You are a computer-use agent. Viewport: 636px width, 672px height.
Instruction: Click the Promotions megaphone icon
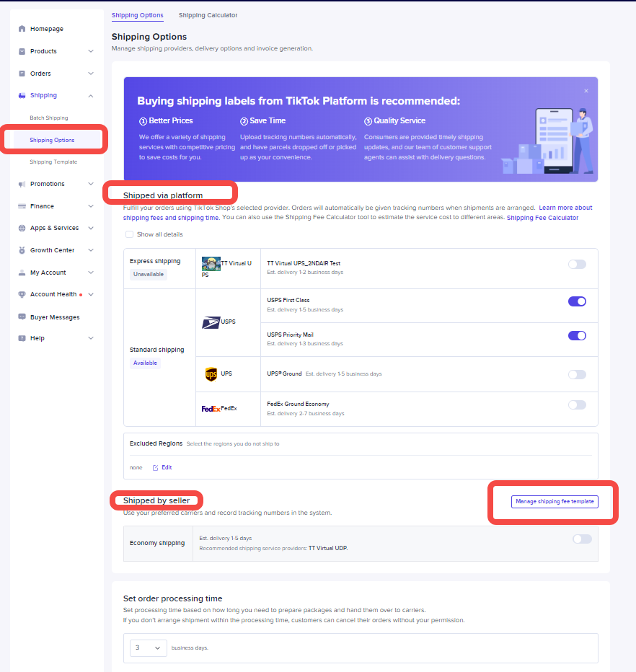click(x=22, y=184)
